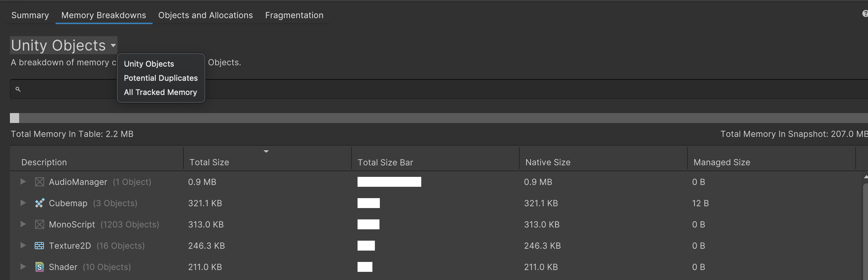Sort by Native Size column header
Screen dimensions: 868x280
pyautogui.click(x=548, y=162)
